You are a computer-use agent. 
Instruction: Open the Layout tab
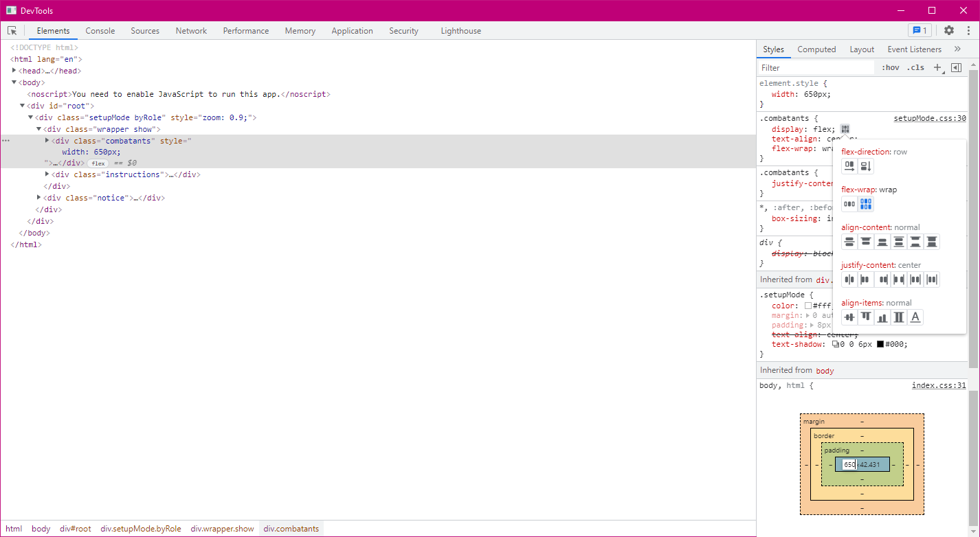click(862, 49)
